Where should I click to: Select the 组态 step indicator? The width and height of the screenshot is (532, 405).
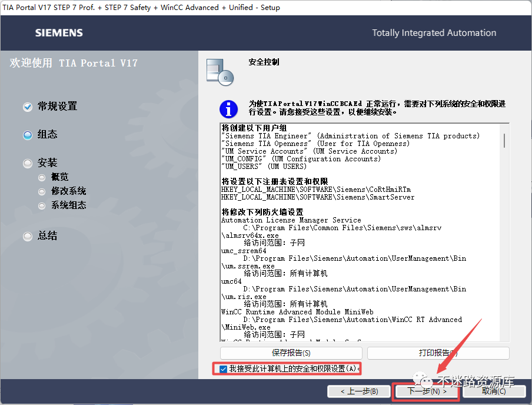[x=28, y=135]
